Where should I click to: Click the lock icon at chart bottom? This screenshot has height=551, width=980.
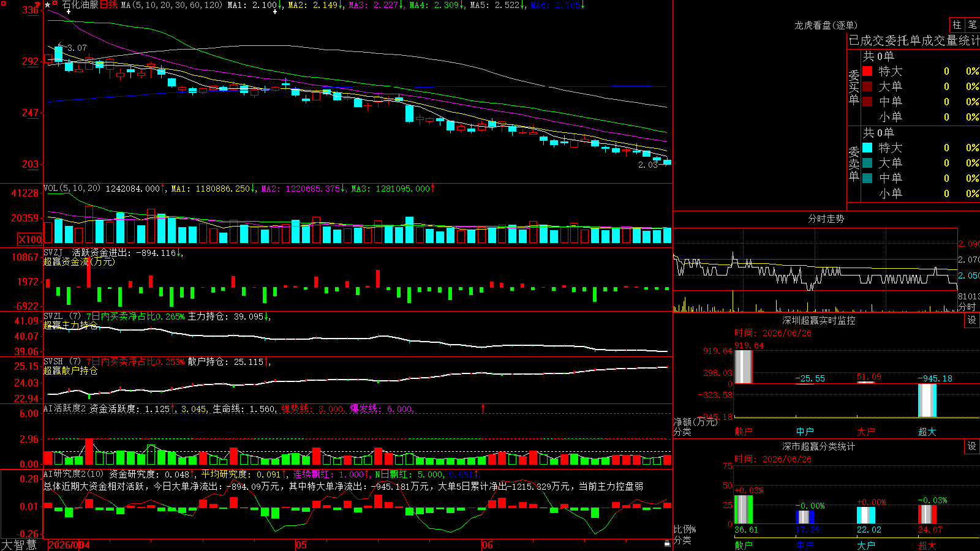pos(667,544)
